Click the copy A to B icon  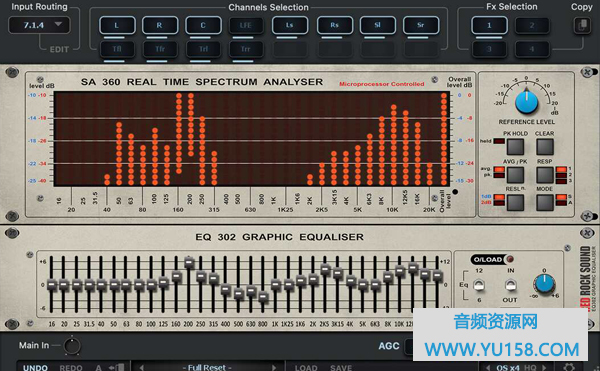(117, 368)
